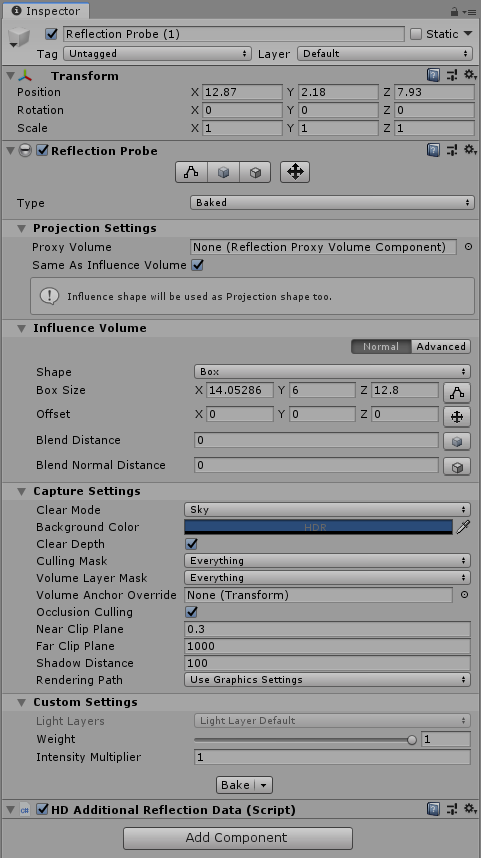Click cube button beside Blend Normal Distance
481x858 pixels.
[x=457, y=467]
